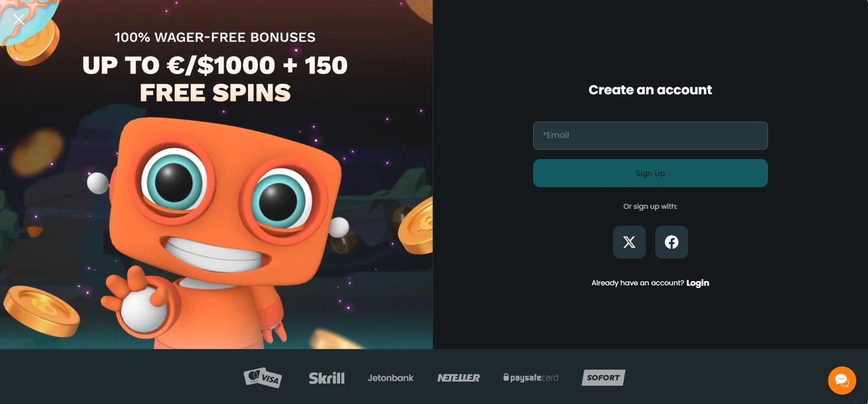
Task: Click the Or sign up with label
Action: [650, 206]
